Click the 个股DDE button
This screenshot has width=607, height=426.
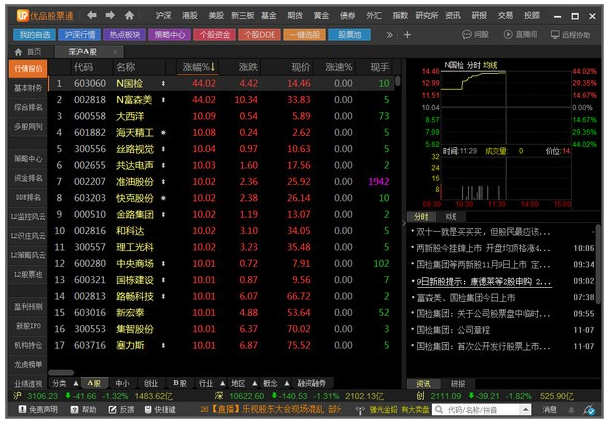point(260,35)
